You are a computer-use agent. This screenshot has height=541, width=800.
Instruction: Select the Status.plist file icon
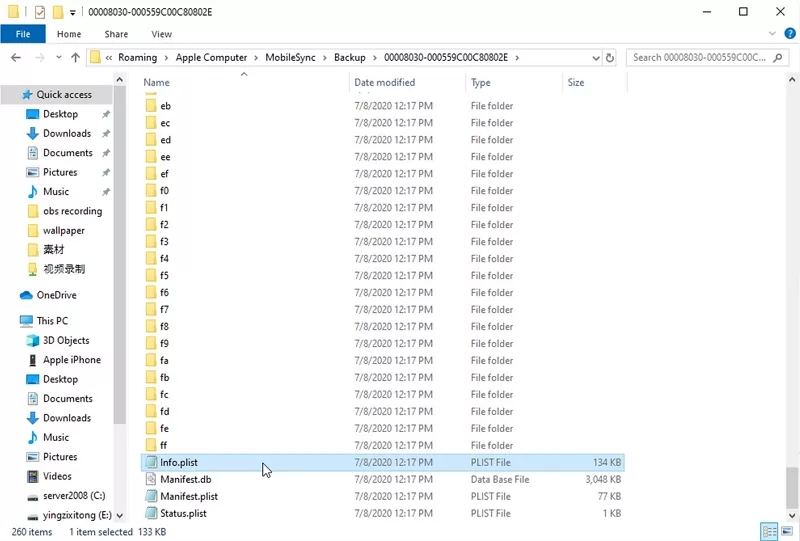point(151,513)
